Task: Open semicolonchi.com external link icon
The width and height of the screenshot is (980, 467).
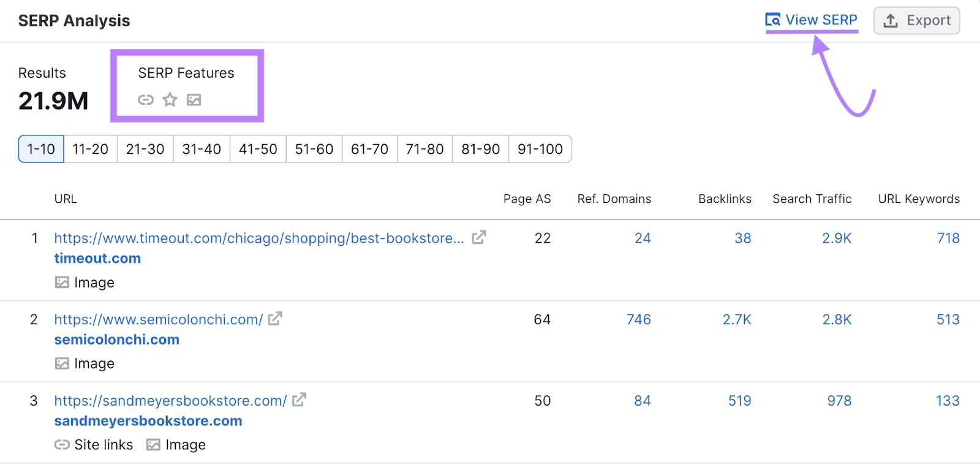Action: [x=275, y=319]
